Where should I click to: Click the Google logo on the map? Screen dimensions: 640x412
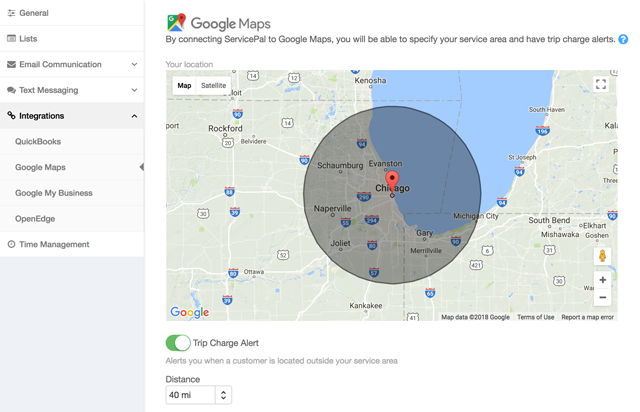tap(189, 312)
